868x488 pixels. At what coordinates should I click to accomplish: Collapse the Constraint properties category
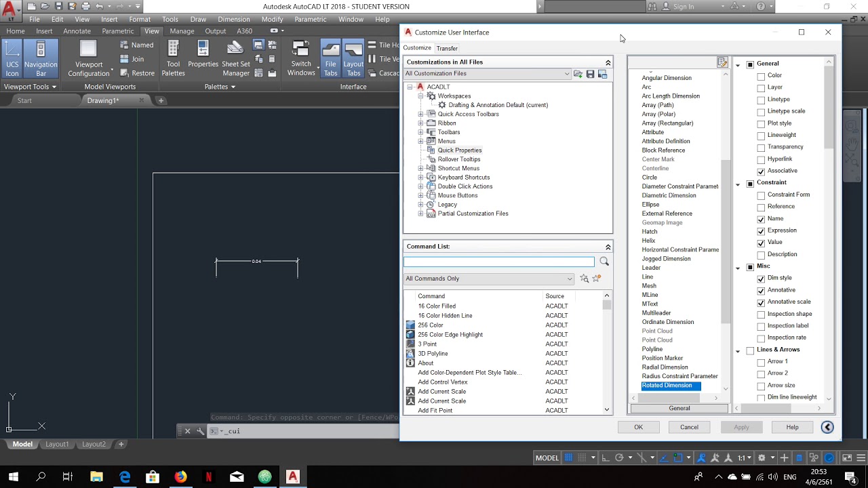(738, 184)
